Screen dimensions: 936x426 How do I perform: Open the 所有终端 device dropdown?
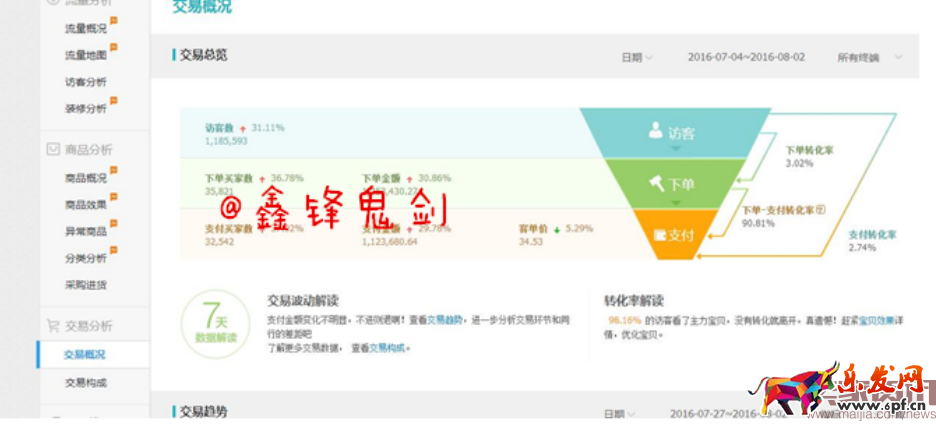[x=870, y=57]
